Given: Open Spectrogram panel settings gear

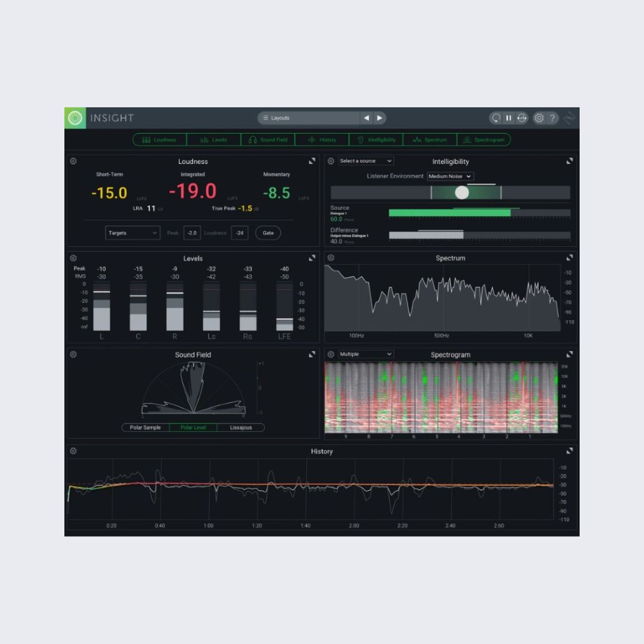Looking at the screenshot, I should pos(330,354).
